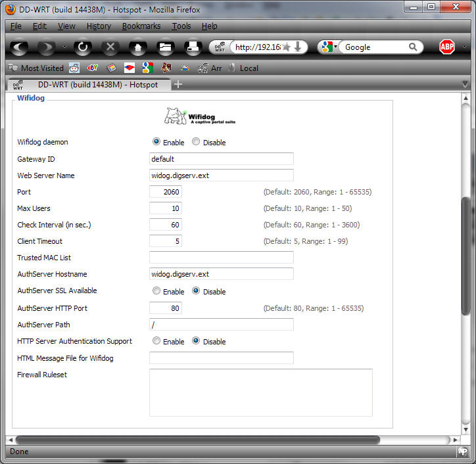
Task: Open the Arr DD-WRT bookmark
Action: pos(210,68)
